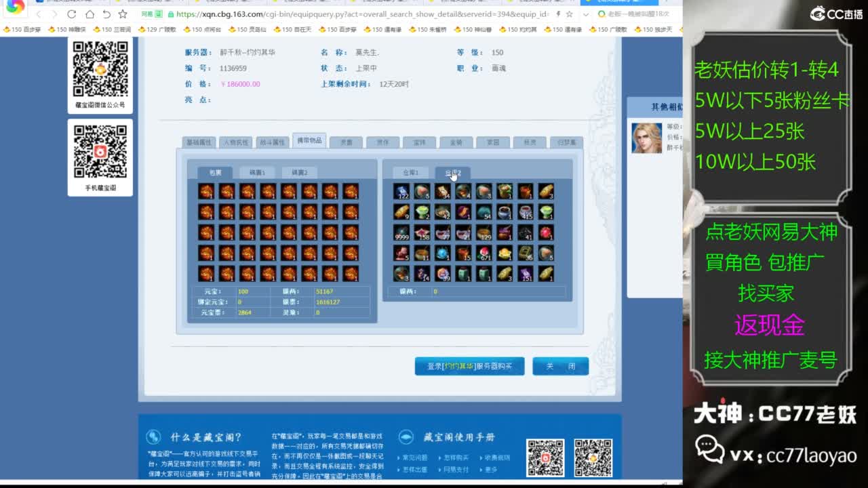The image size is (868, 488).
Task: Click the listing number 1136959
Action: 233,68
